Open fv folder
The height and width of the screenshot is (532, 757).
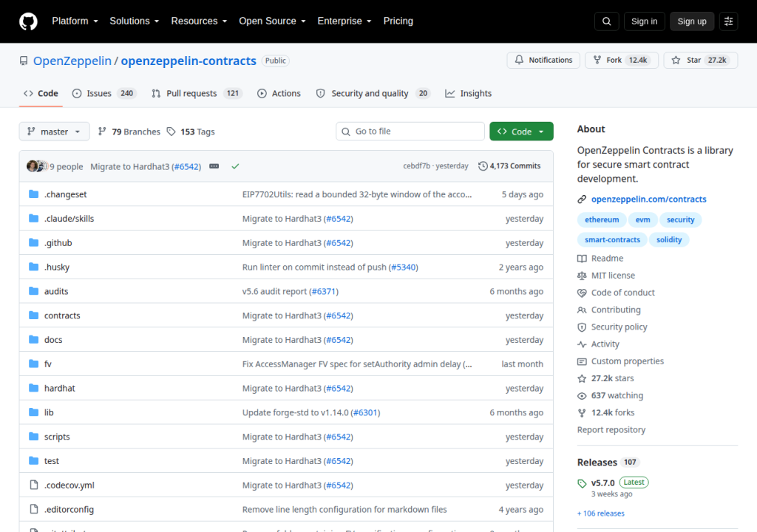[48, 364]
